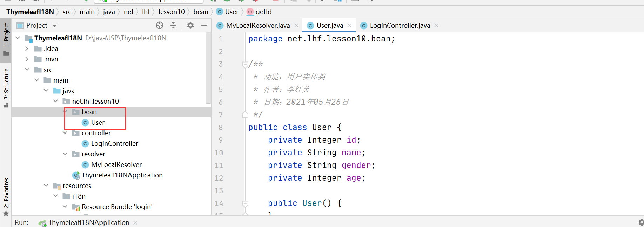Collapse the main folder
The width and height of the screenshot is (644, 227).
36,80
